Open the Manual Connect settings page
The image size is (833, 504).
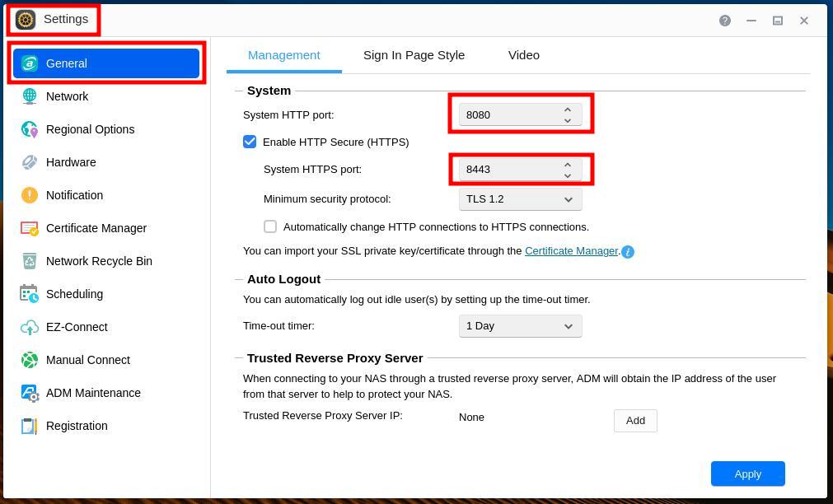(x=30, y=360)
